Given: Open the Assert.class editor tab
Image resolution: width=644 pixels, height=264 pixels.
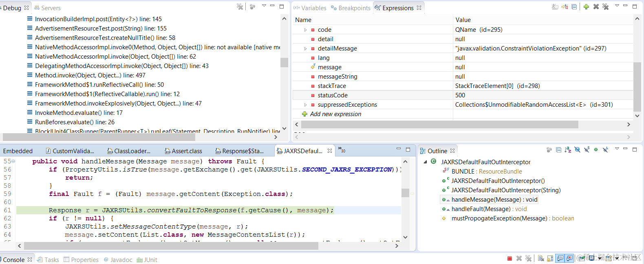Looking at the screenshot, I should pos(183,151).
